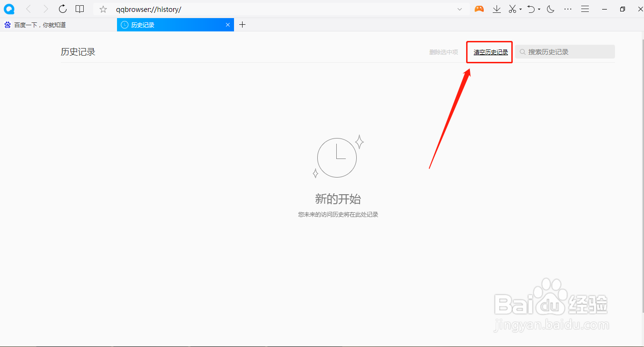Close the 历史记录 tab
Screen dimensions: 644x347
tap(228, 25)
